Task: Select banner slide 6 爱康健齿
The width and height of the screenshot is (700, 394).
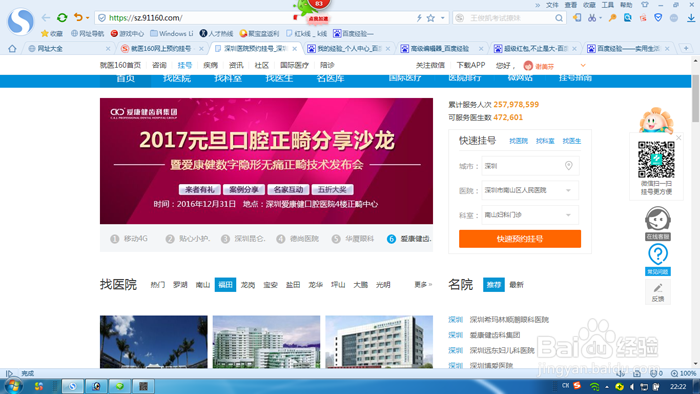Action: (409, 239)
